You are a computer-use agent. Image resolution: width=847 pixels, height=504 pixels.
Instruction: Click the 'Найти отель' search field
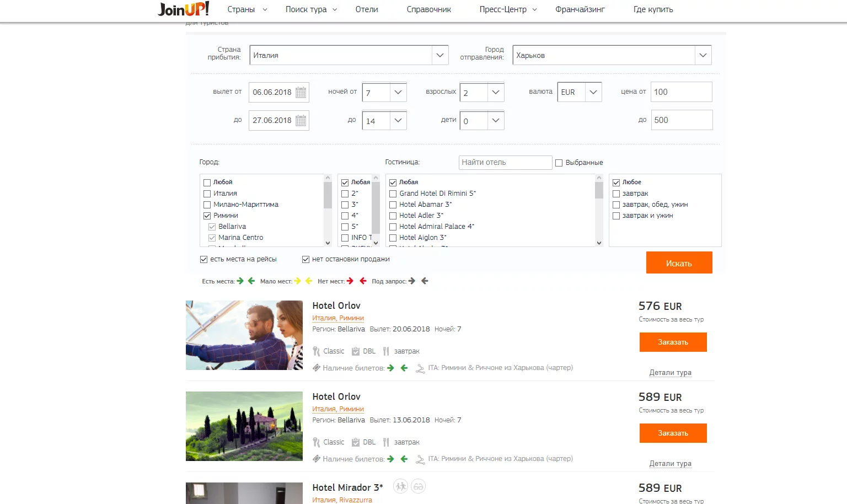coord(505,163)
